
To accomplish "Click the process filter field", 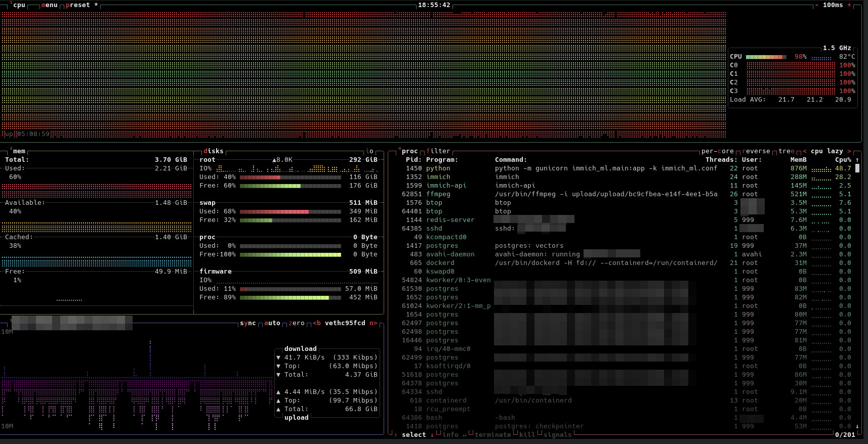I will pyautogui.click(x=438, y=151).
